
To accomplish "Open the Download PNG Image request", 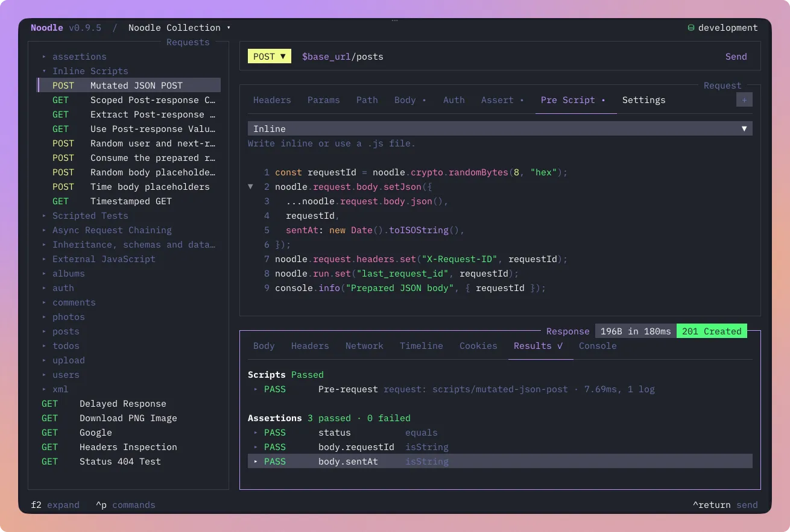I will pos(129,418).
